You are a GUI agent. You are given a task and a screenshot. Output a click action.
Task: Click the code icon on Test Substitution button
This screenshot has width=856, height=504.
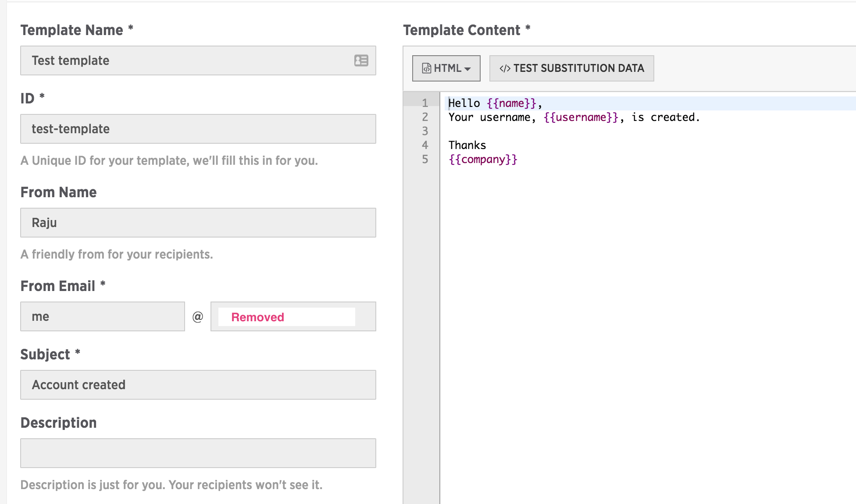pyautogui.click(x=505, y=68)
